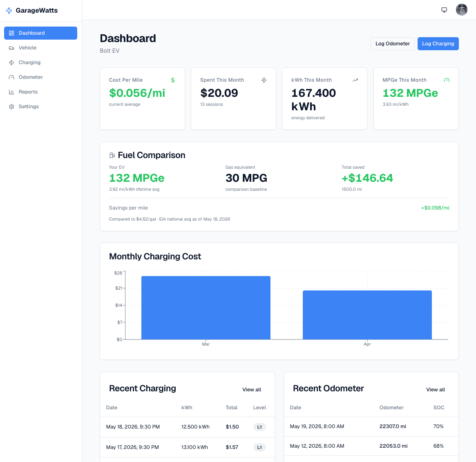Click the GarageWatts brand name
Image resolution: width=476 pixels, height=462 pixels.
pyautogui.click(x=37, y=10)
